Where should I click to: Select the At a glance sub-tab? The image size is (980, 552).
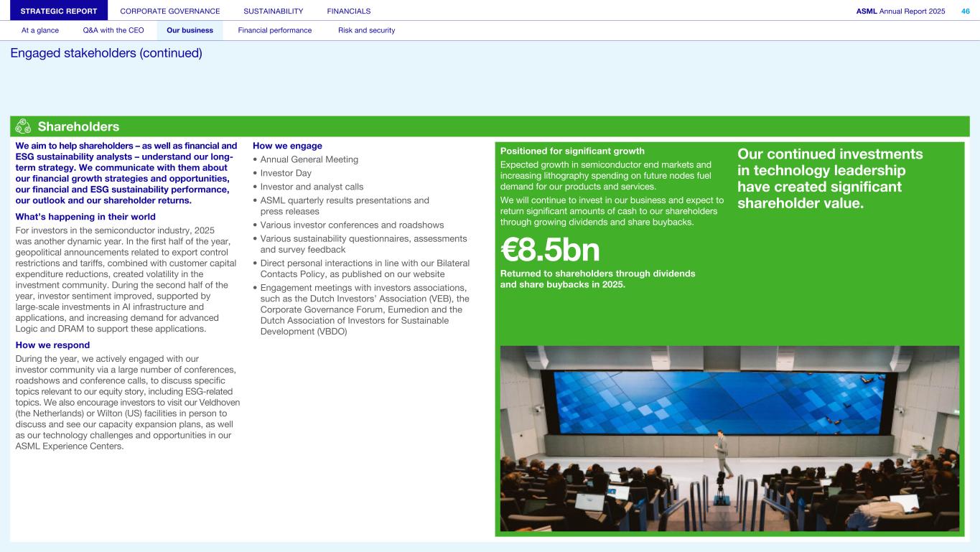(40, 30)
